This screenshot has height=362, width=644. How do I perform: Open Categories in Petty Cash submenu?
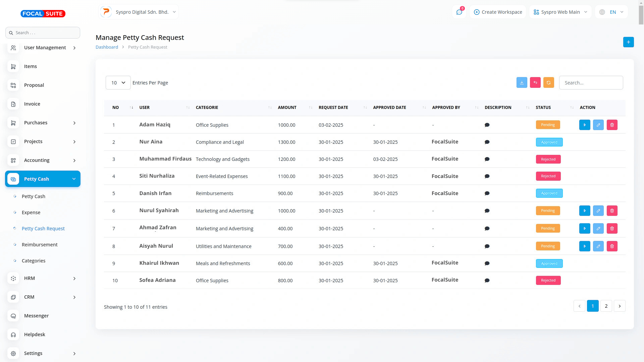click(34, 261)
